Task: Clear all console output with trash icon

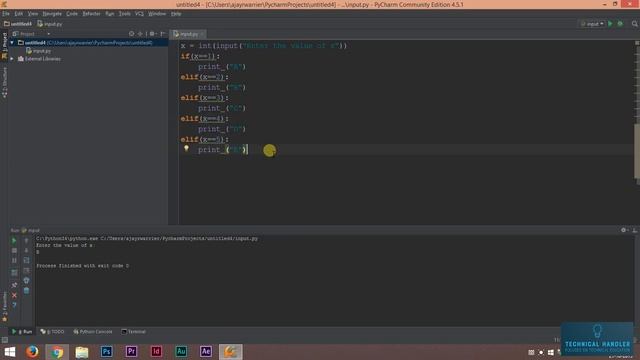Action: [x=26, y=290]
